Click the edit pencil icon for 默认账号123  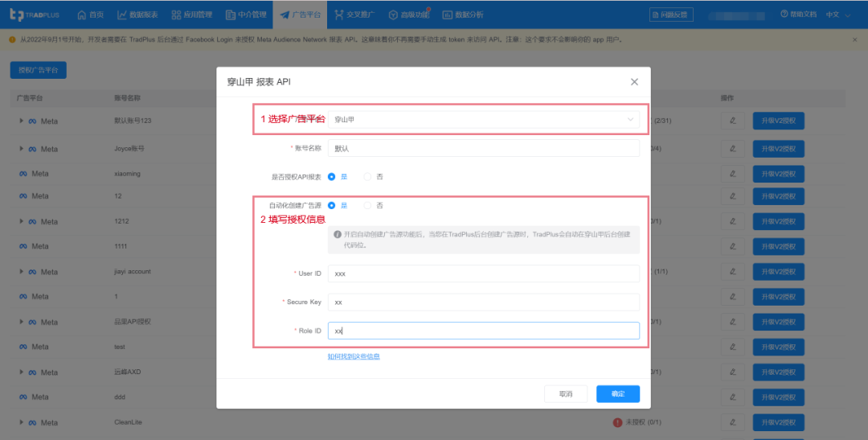click(732, 121)
